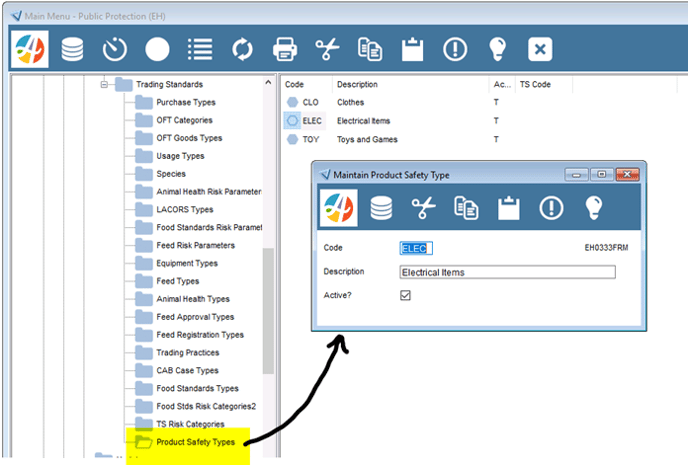Image resolution: width=688 pixels, height=465 pixels.
Task: Select the LACORS Types folder
Action: (184, 210)
